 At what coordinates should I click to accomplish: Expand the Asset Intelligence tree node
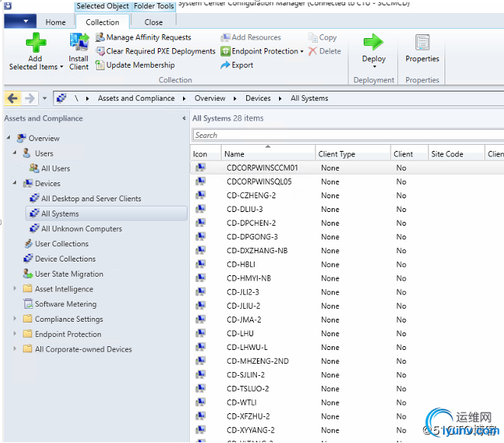(15, 289)
